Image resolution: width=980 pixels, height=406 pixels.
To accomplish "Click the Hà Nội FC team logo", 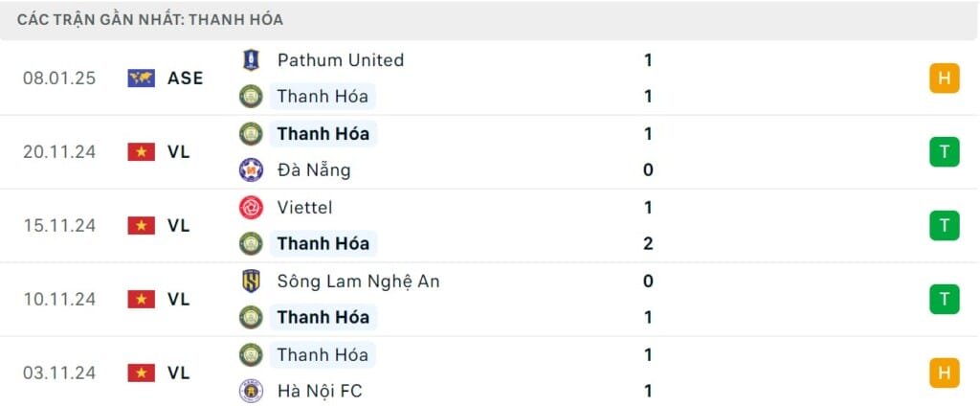I will [251, 391].
